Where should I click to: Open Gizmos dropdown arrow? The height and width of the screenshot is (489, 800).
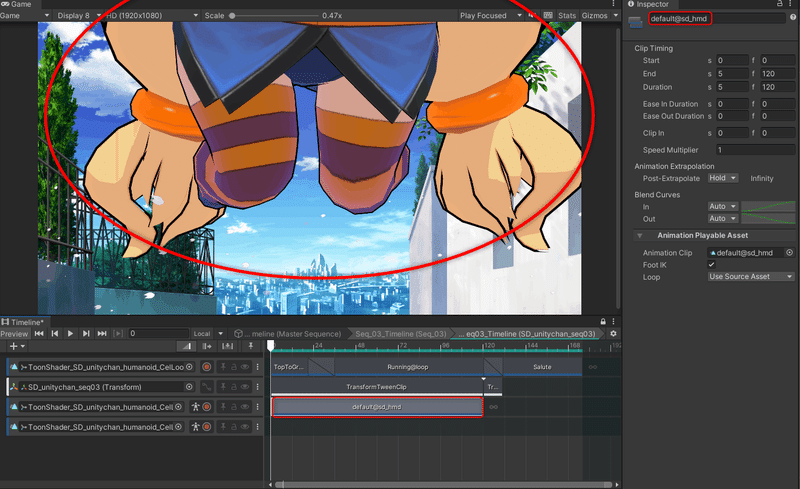click(615, 15)
